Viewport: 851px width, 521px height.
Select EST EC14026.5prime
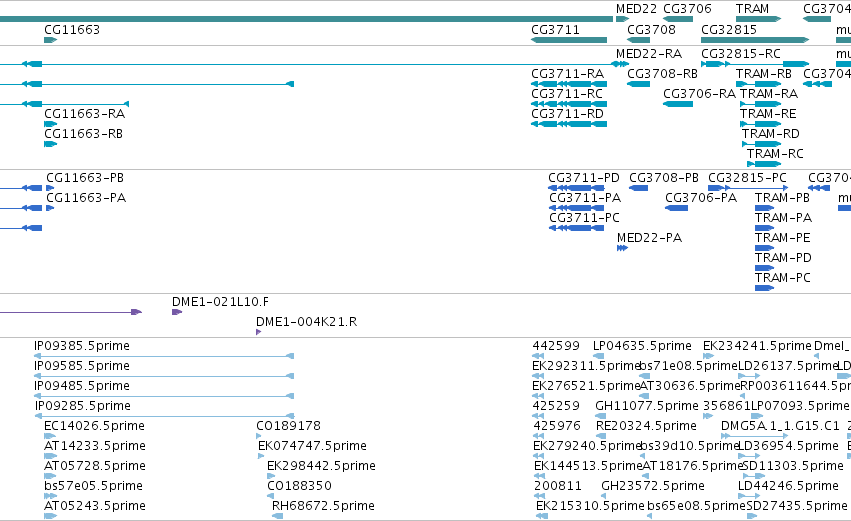(94, 427)
